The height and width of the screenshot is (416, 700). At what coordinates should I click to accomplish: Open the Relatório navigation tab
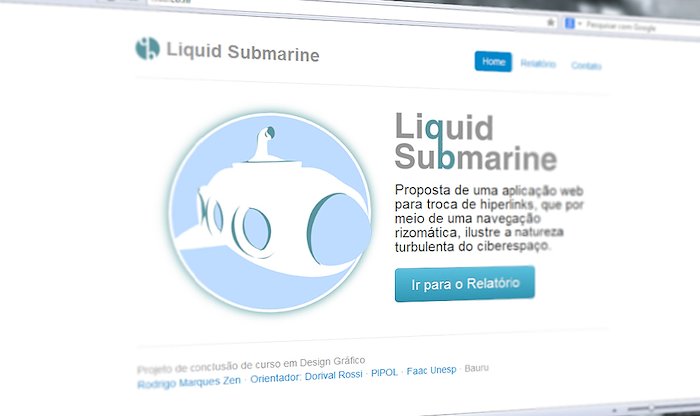click(x=538, y=64)
